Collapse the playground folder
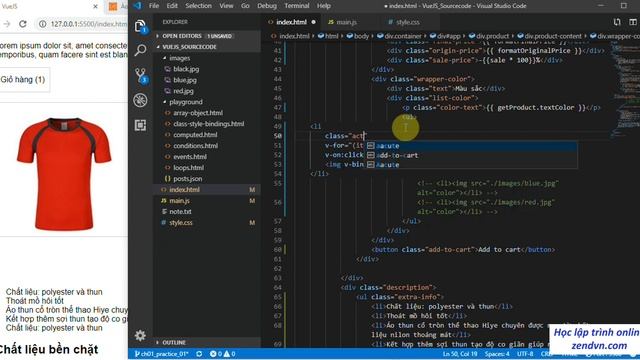640x360 pixels. tap(164, 102)
